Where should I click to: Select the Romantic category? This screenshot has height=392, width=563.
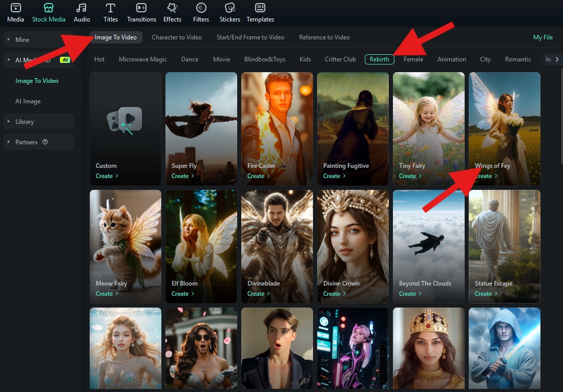pos(518,59)
